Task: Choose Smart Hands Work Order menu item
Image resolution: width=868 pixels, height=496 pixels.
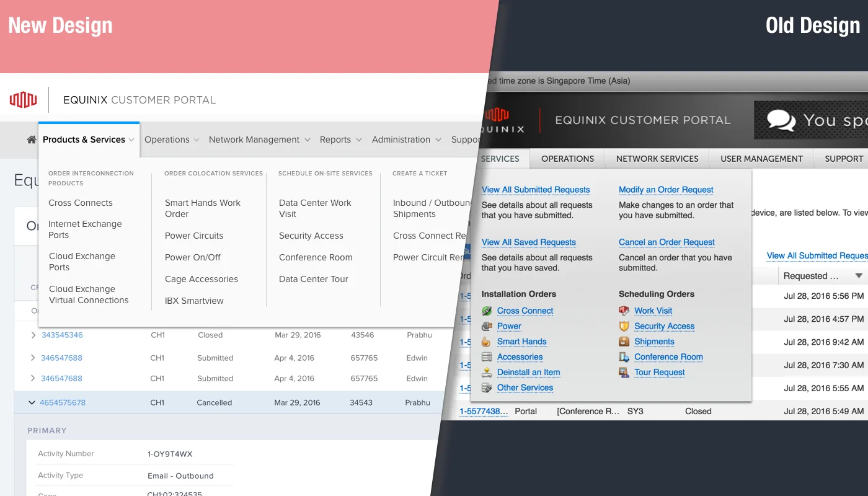Action: [203, 208]
